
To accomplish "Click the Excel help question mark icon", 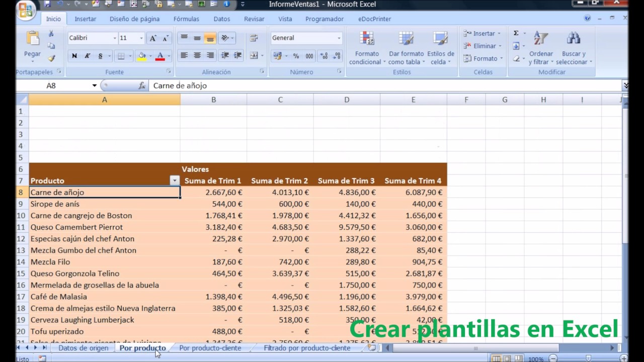I will pos(587,18).
